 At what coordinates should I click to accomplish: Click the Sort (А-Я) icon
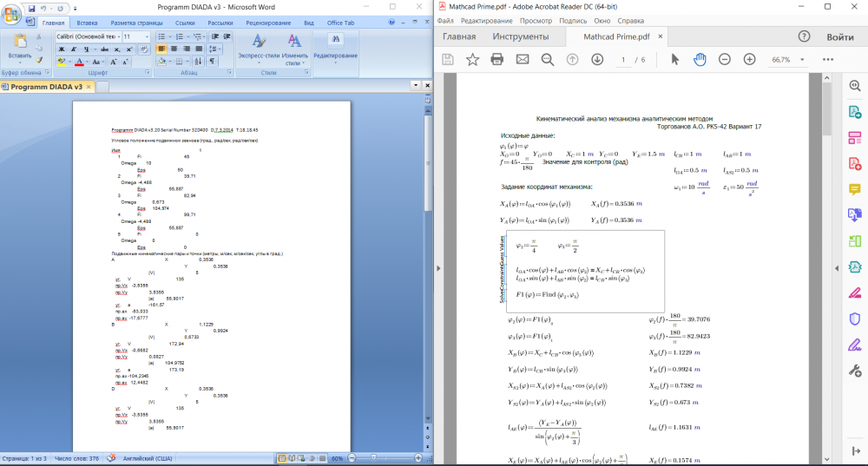(198, 61)
